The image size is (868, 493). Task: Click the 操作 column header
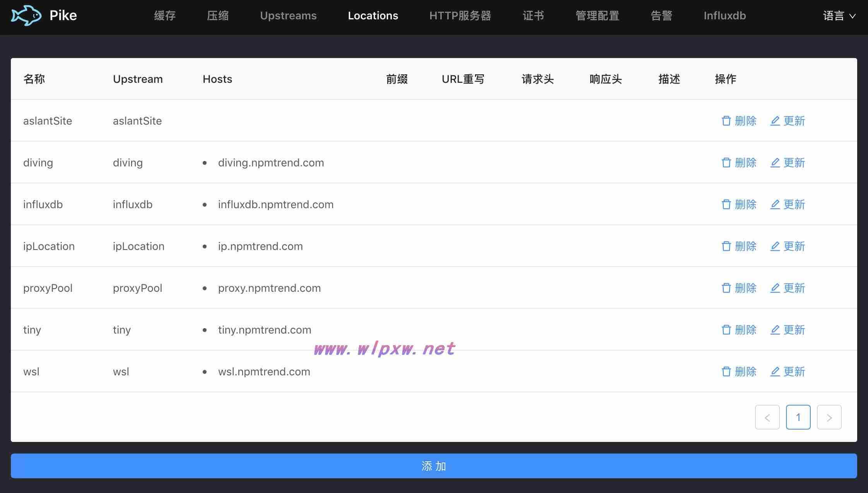(x=726, y=79)
